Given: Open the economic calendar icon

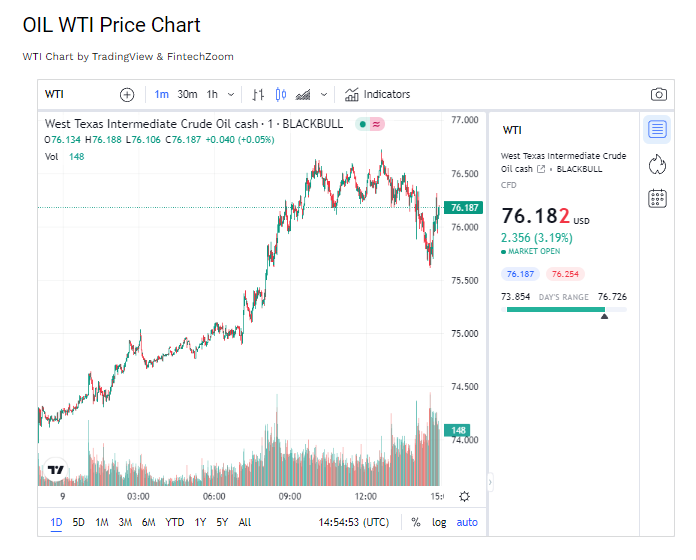Looking at the screenshot, I should tap(657, 198).
